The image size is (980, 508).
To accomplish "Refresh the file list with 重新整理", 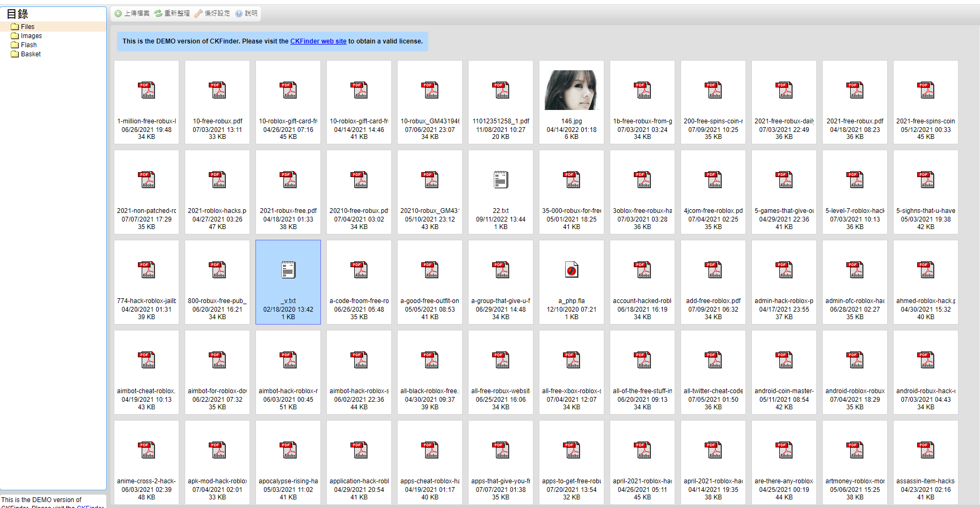I will [172, 13].
